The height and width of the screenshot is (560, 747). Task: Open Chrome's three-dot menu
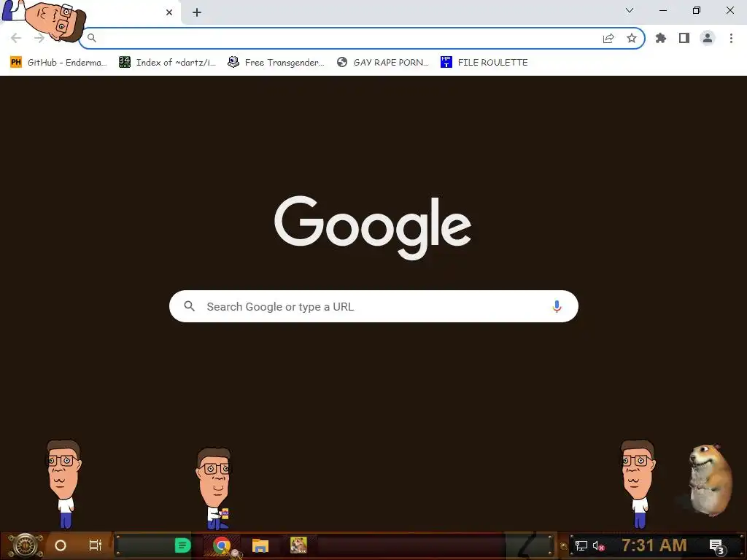[x=731, y=38]
